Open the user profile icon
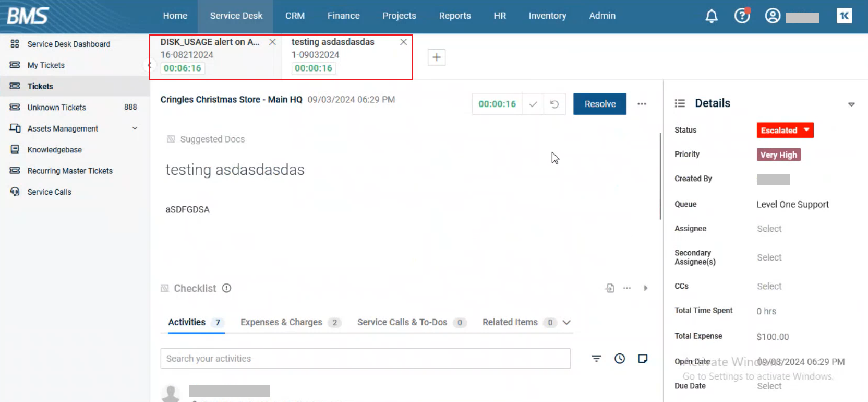The height and width of the screenshot is (402, 868). click(773, 16)
